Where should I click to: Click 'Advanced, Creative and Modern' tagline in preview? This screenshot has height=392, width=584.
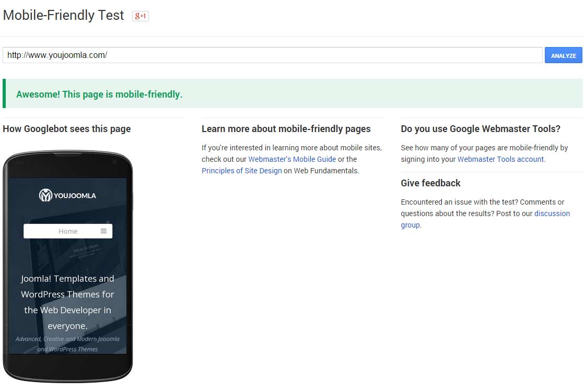(67, 344)
